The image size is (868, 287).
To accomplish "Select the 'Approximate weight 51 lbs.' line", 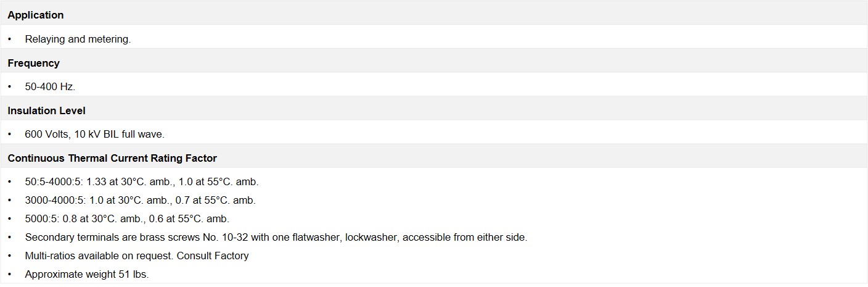I will pyautogui.click(x=87, y=274).
